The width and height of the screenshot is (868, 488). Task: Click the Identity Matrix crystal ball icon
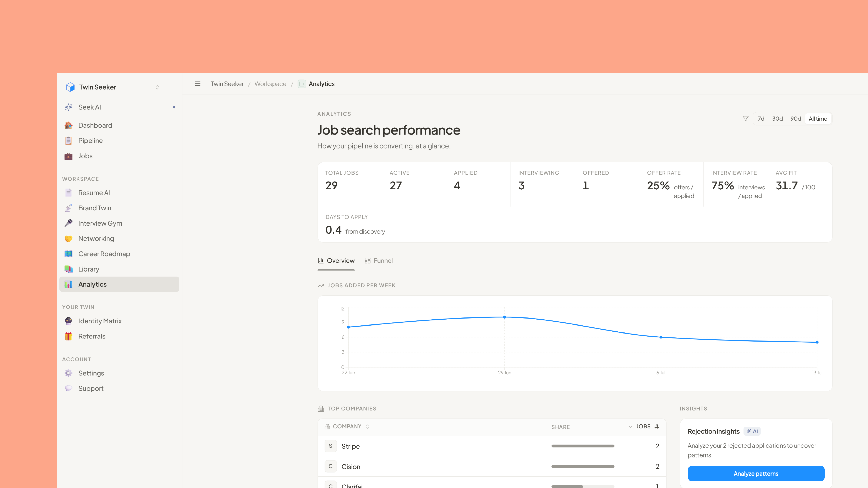point(68,321)
